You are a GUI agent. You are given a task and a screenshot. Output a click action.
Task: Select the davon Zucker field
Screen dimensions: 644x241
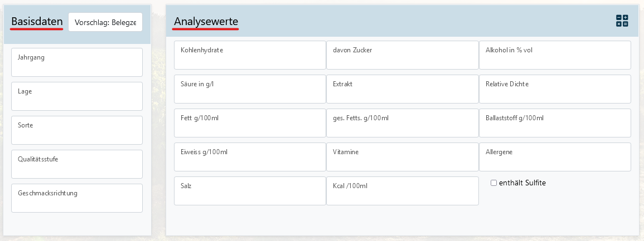(402, 55)
